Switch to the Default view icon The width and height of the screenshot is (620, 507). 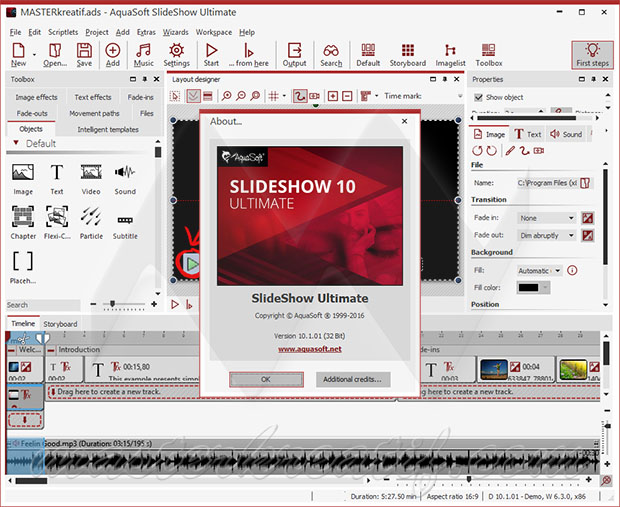pyautogui.click(x=368, y=50)
